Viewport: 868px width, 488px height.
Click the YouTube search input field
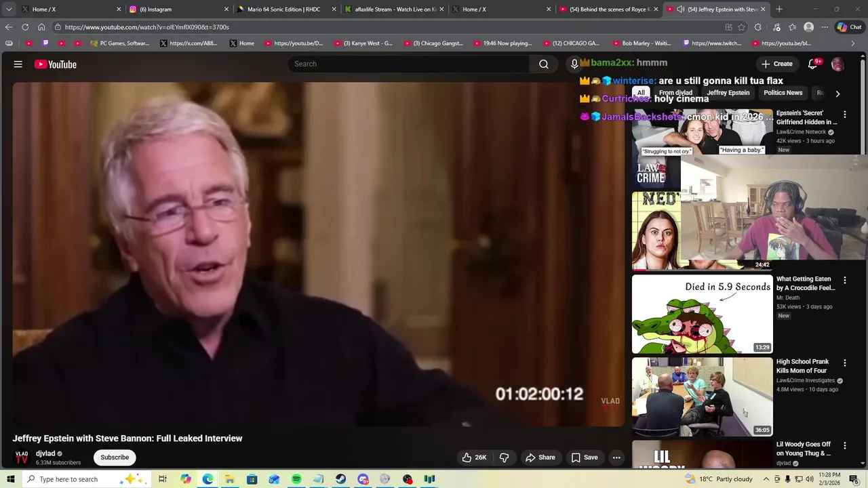(409, 64)
